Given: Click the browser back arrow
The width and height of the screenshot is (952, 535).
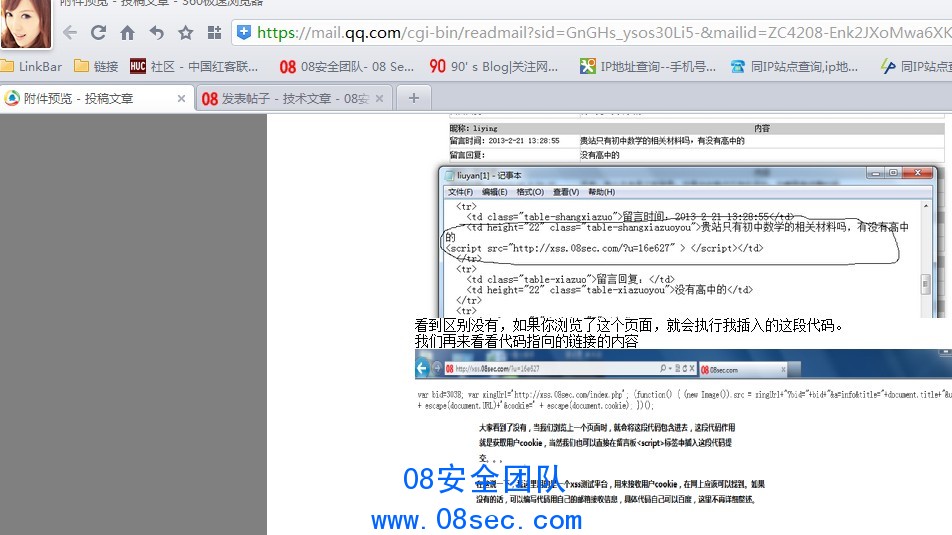Looking at the screenshot, I should click(70, 32).
